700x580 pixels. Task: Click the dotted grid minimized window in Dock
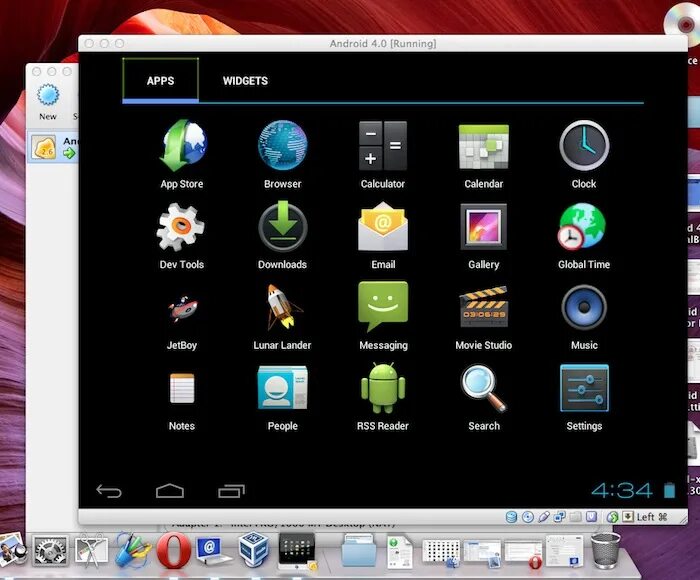[441, 553]
